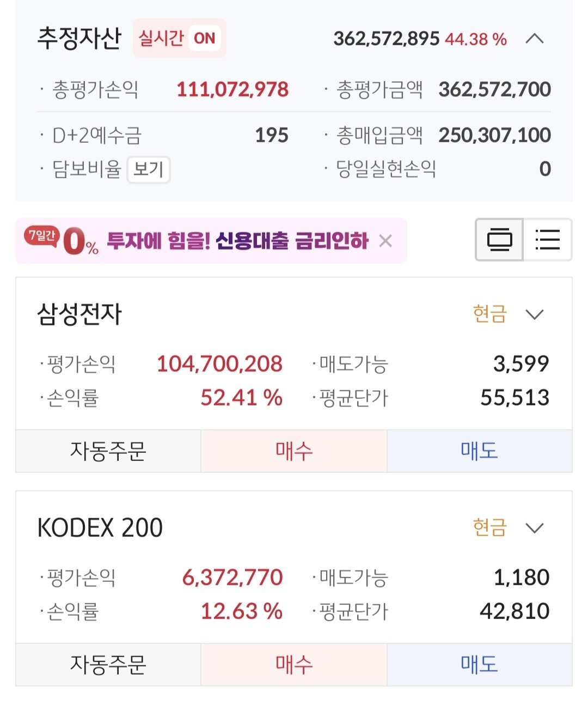Image resolution: width=588 pixels, height=710 pixels.
Task: Switch to list view layout icon
Action: coord(547,240)
